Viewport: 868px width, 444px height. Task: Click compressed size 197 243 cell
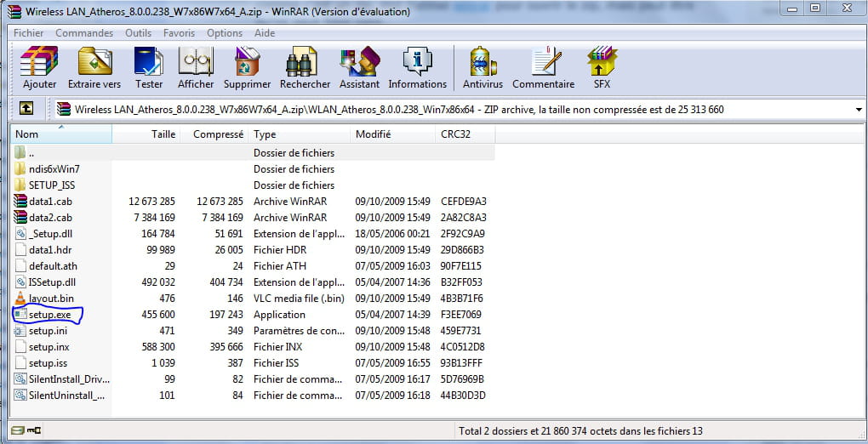pos(227,315)
